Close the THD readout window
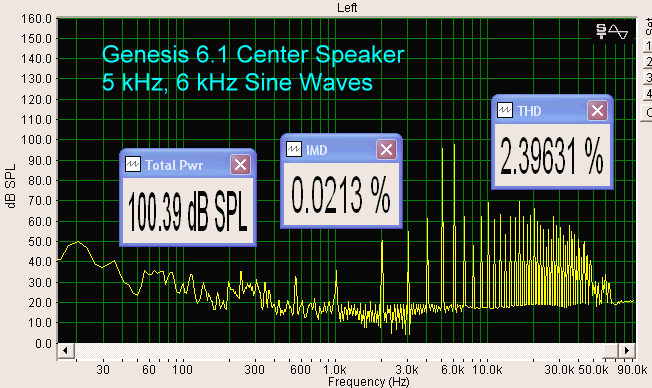This screenshot has width=652, height=388. pos(598,111)
